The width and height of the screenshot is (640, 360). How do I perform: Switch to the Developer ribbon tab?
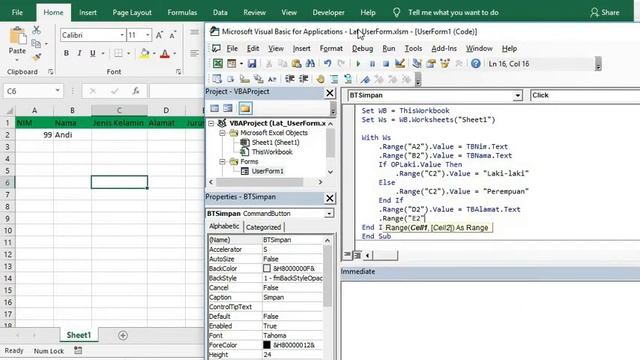[x=328, y=13]
